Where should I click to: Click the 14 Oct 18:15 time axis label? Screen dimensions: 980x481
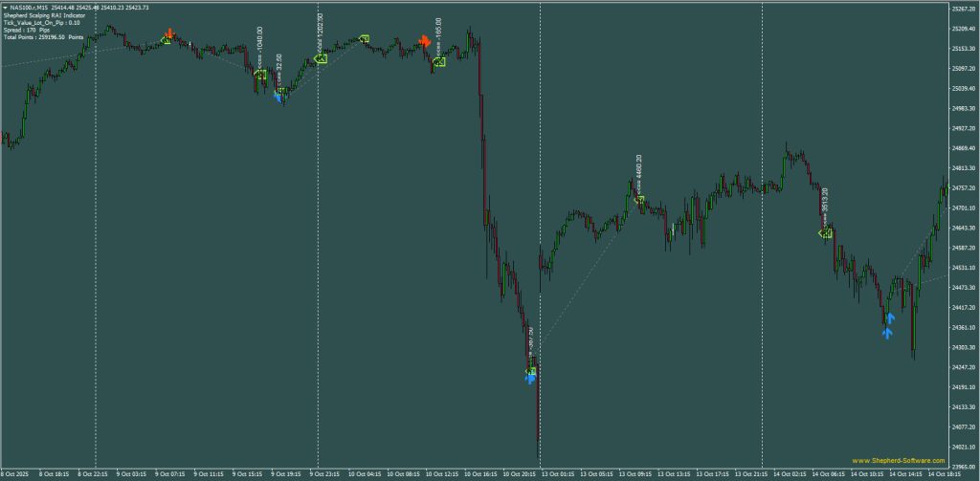pyautogui.click(x=945, y=474)
